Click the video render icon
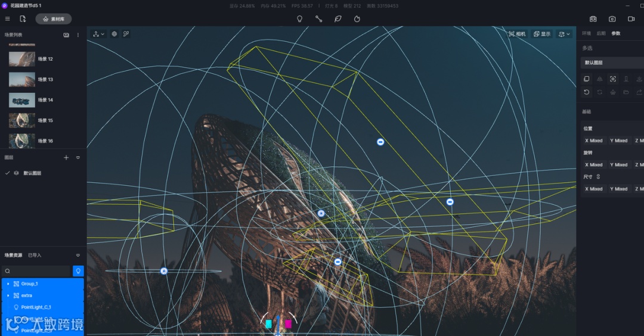This screenshot has height=336, width=644. pyautogui.click(x=631, y=19)
